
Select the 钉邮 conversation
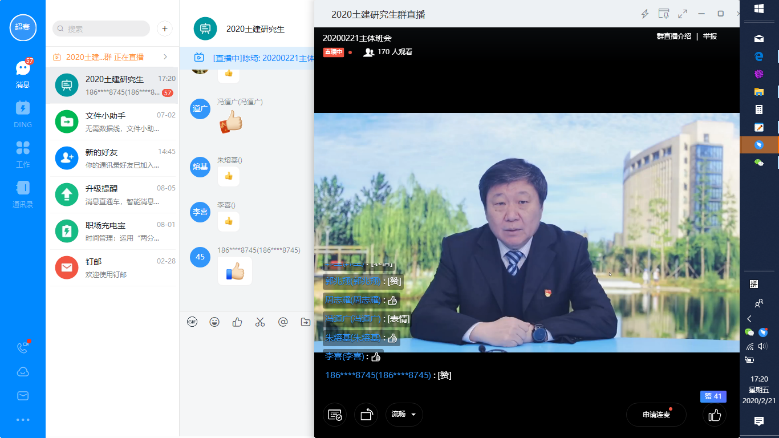(x=112, y=267)
